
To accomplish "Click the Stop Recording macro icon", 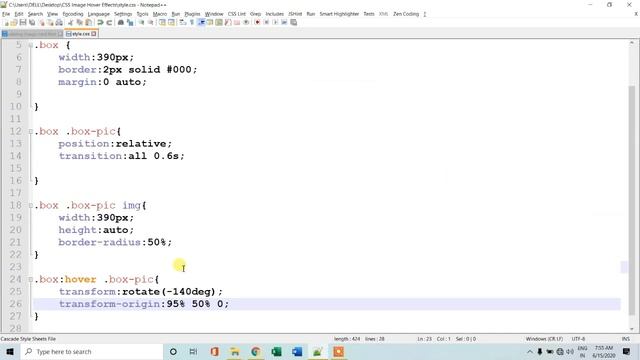I will pos(267,22).
